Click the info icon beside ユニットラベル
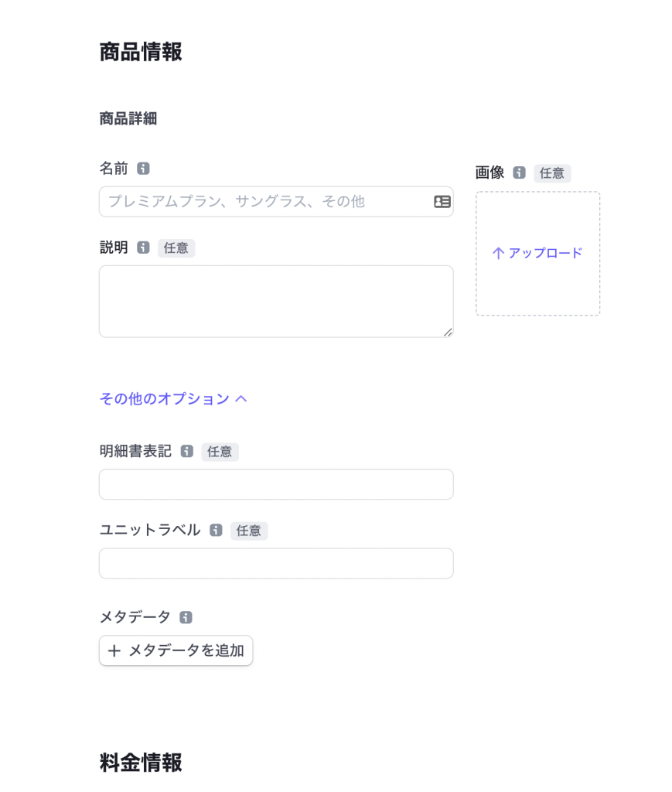This screenshot has width=672, height=792. [x=216, y=531]
